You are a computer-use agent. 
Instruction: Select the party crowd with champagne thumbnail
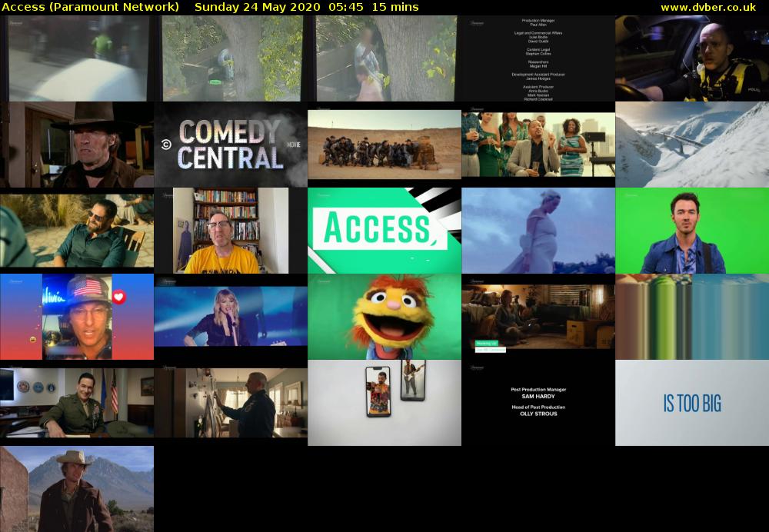click(x=538, y=145)
